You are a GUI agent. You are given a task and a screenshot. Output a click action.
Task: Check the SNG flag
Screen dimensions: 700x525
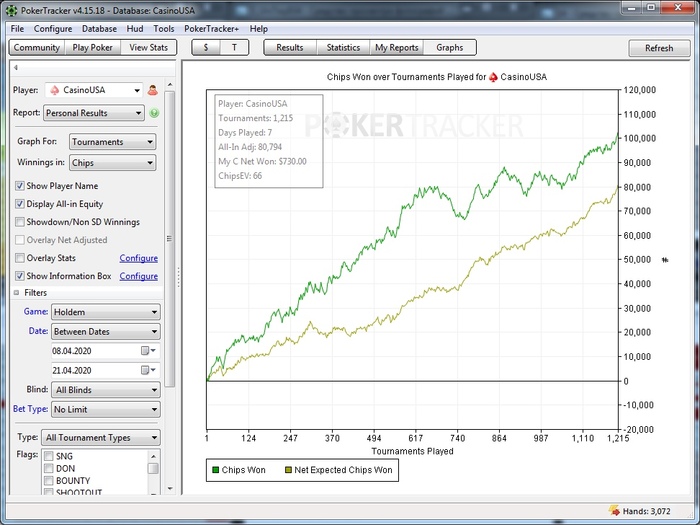point(49,456)
